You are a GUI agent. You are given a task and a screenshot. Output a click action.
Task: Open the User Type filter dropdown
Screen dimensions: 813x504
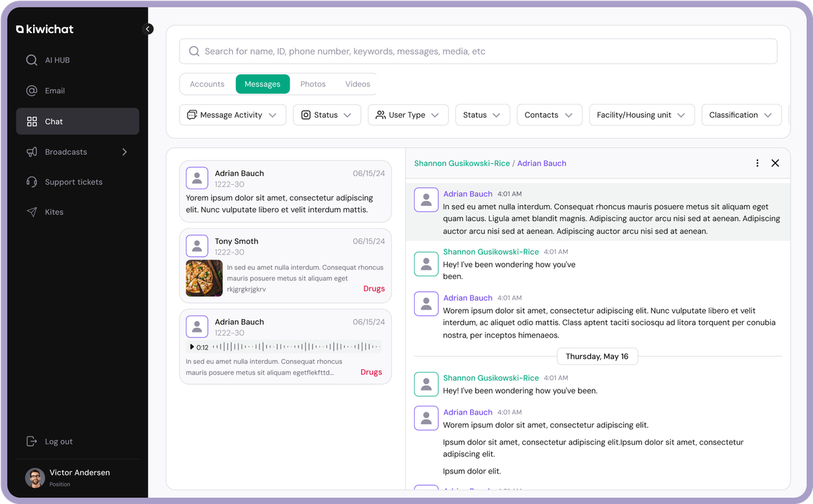click(408, 115)
